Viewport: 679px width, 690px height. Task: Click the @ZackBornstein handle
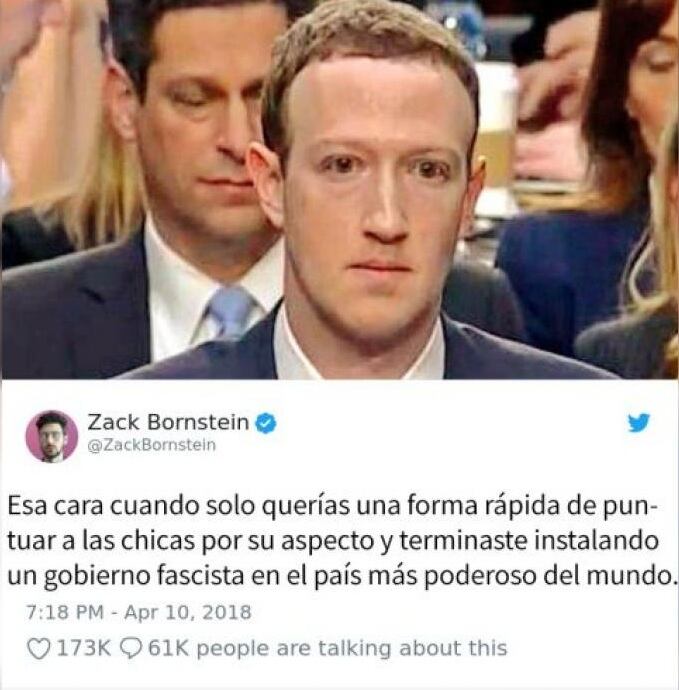151,445
